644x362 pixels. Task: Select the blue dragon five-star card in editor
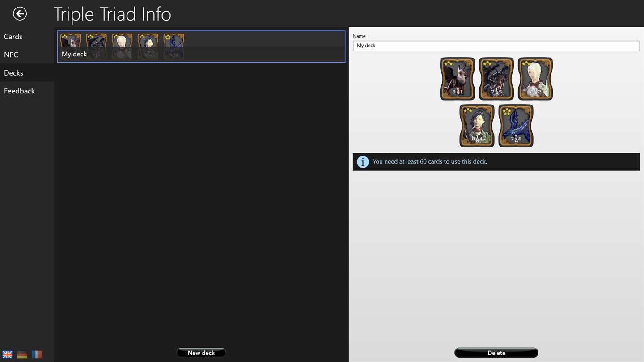[x=516, y=126]
